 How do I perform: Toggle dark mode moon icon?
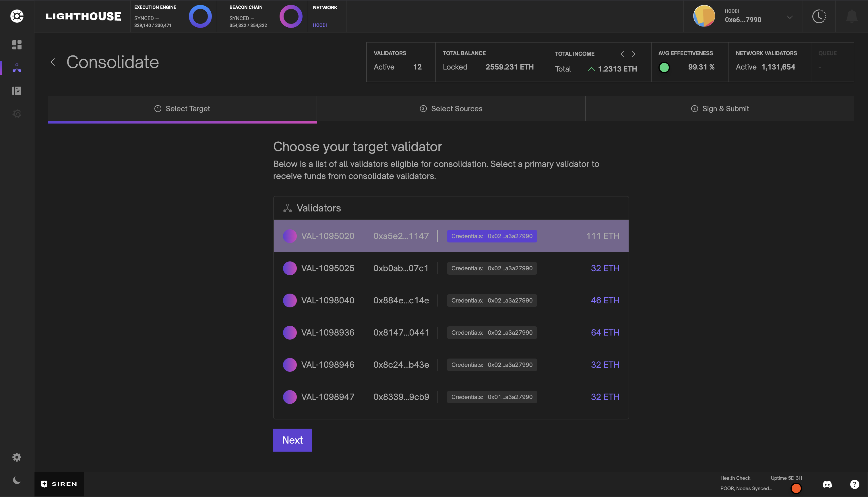(x=17, y=480)
